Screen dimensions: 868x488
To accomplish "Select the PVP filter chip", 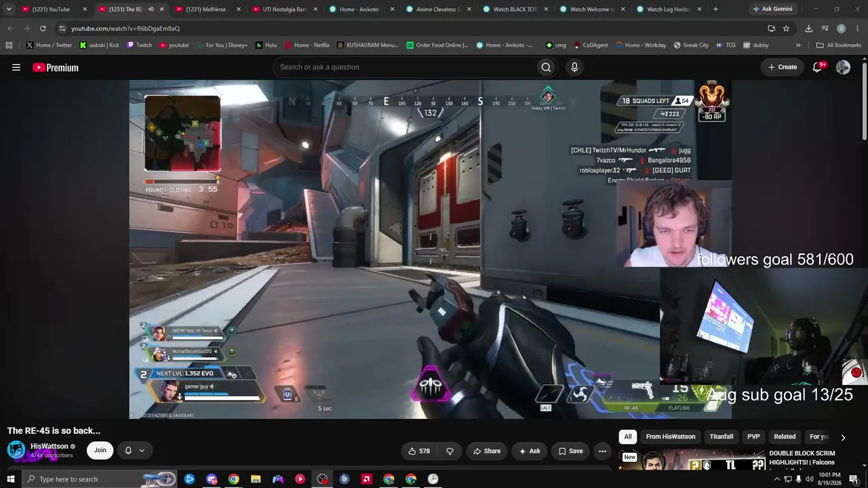I will coord(753,437).
